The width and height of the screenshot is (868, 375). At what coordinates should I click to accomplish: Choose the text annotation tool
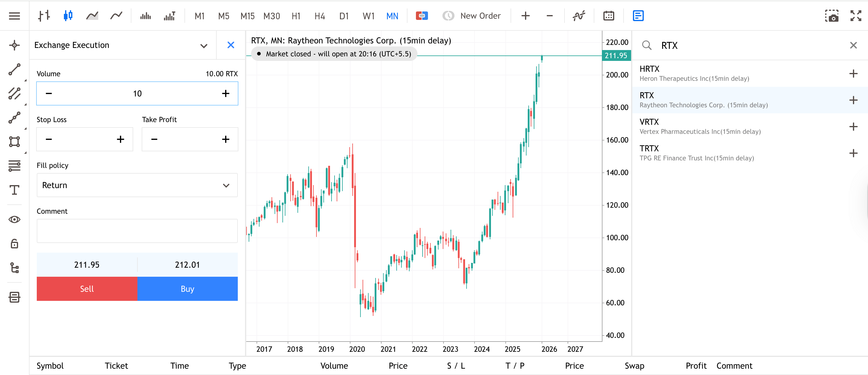point(14,191)
